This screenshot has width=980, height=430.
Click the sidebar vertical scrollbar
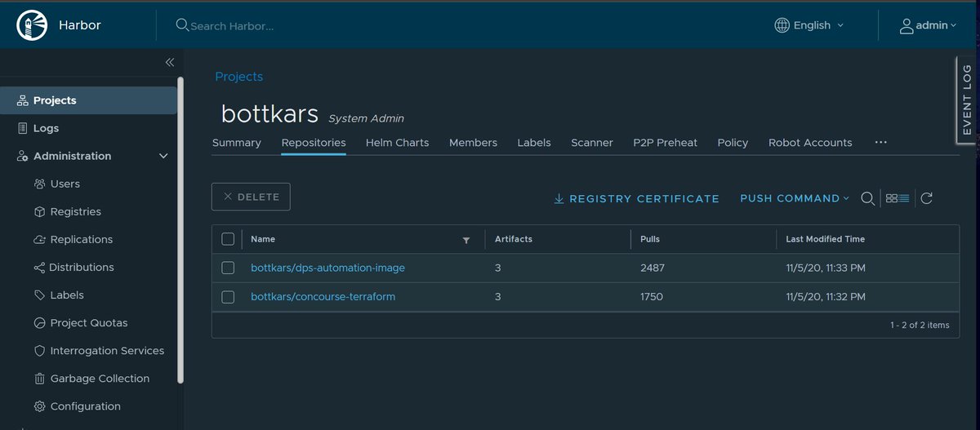tap(180, 228)
